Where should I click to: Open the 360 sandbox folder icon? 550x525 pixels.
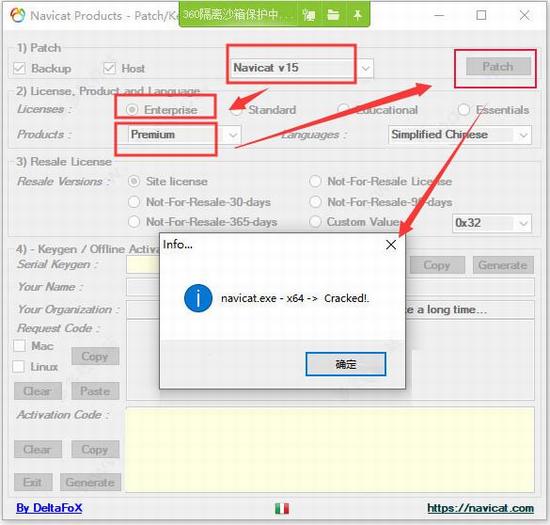[333, 15]
